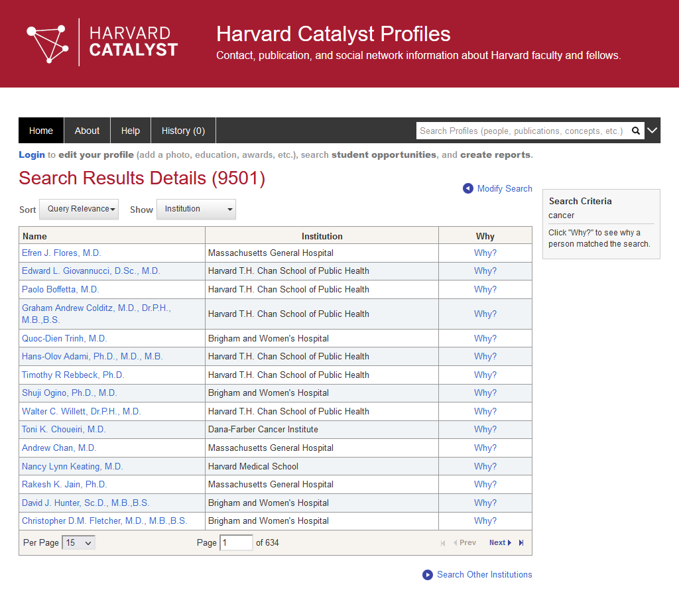Open Shuji Ogino profile
Viewport: 679px width, 616px height.
point(70,393)
